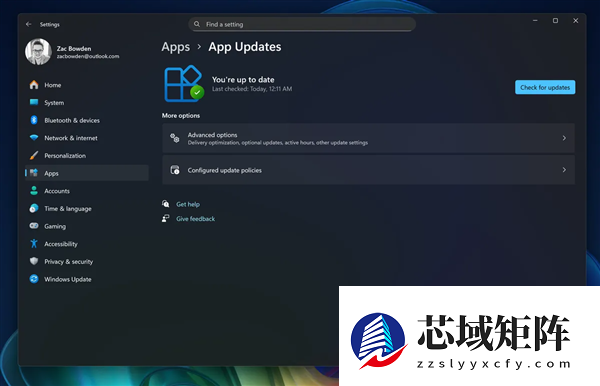Click the Accounts person icon
Image resolution: width=600 pixels, height=386 pixels.
[34, 191]
